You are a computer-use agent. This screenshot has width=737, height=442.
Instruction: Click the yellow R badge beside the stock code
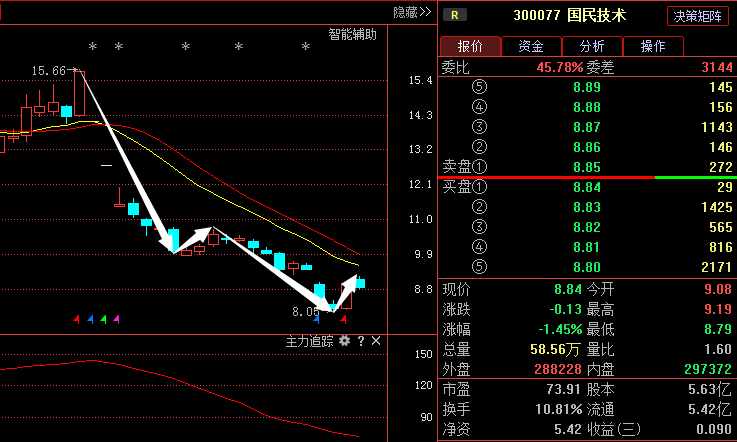click(x=455, y=15)
